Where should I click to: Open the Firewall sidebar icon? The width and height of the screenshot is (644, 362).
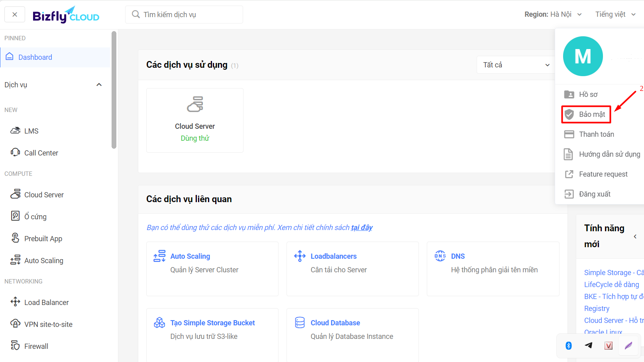(16, 346)
